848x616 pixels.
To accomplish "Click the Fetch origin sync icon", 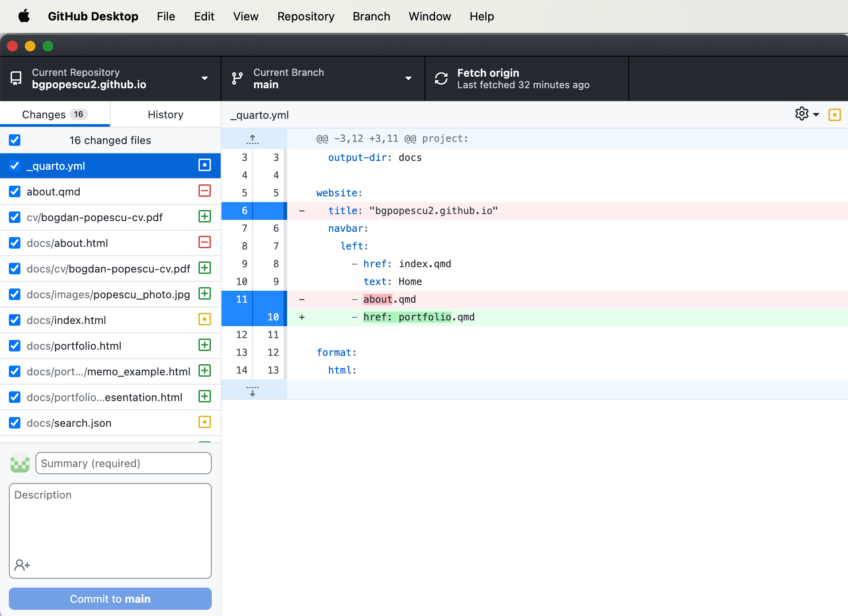I will (x=441, y=78).
